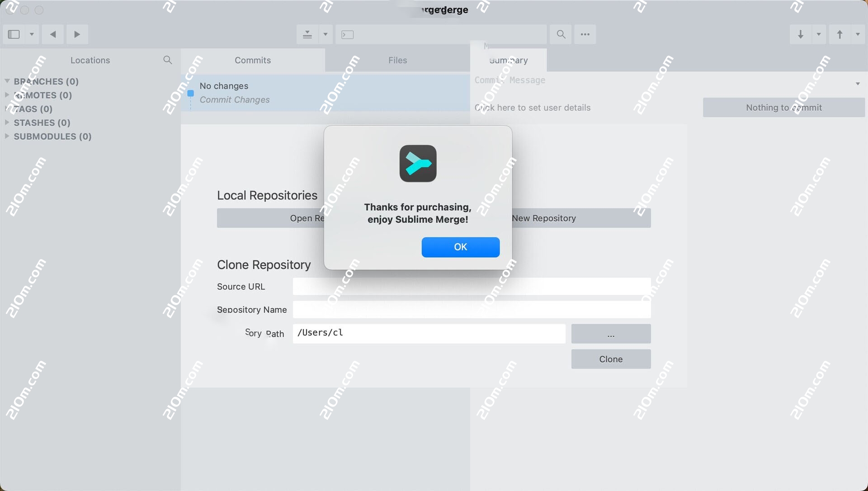Switch to the Files tab

pyautogui.click(x=397, y=60)
